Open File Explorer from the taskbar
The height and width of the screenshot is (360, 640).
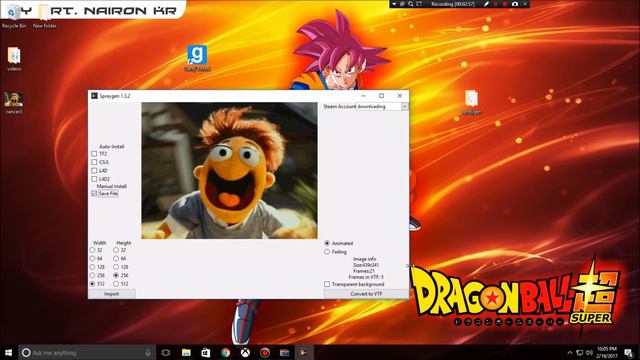[x=186, y=352]
